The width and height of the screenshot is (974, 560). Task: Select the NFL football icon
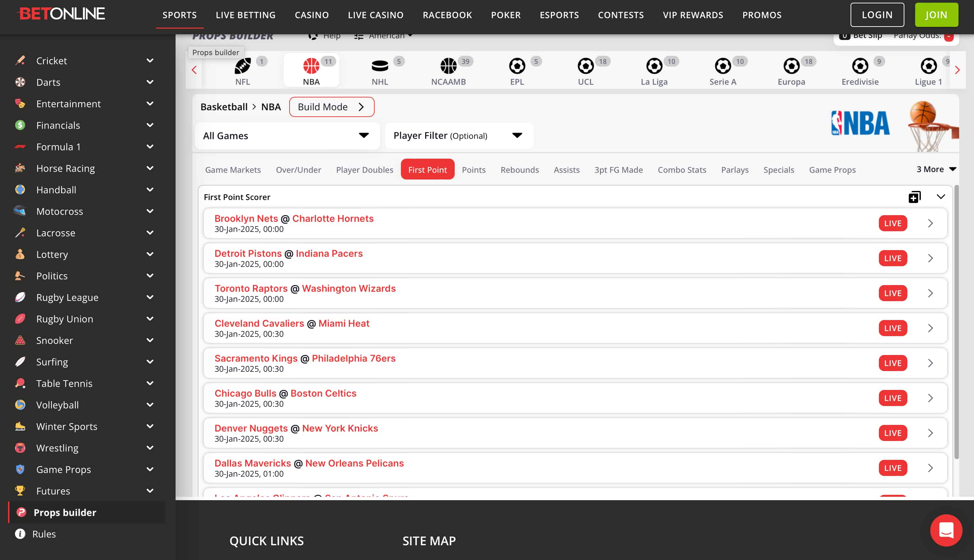tap(242, 66)
